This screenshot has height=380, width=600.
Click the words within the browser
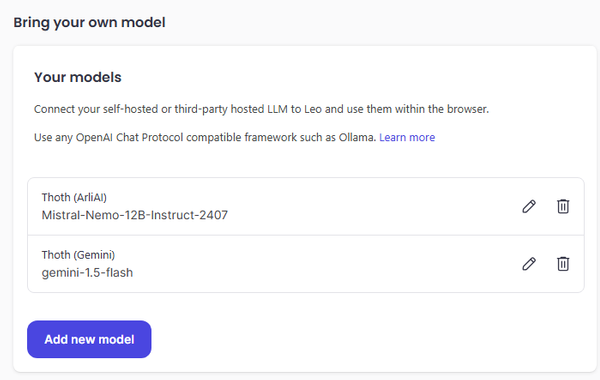coord(442,109)
